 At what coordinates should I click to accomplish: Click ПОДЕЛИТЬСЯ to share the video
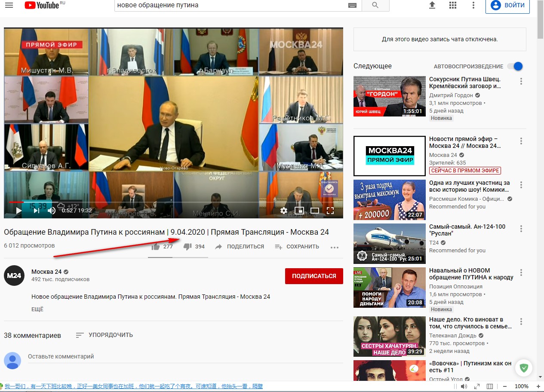pos(240,247)
